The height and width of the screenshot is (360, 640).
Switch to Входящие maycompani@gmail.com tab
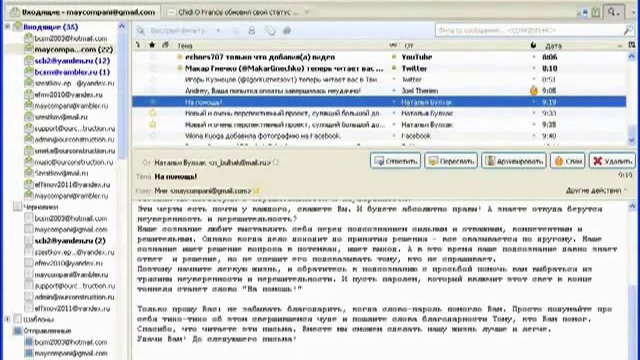click(83, 12)
